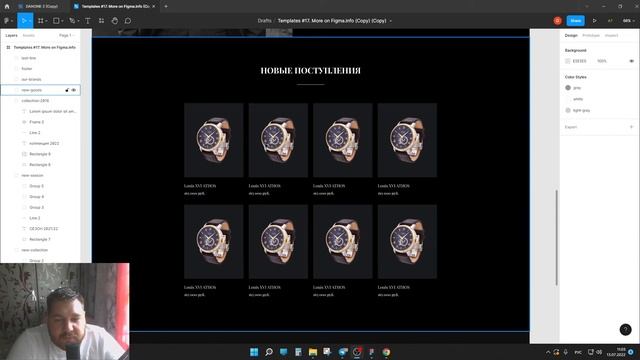640x360 pixels.
Task: Close the Templates #17 tab
Action: [x=153, y=7]
